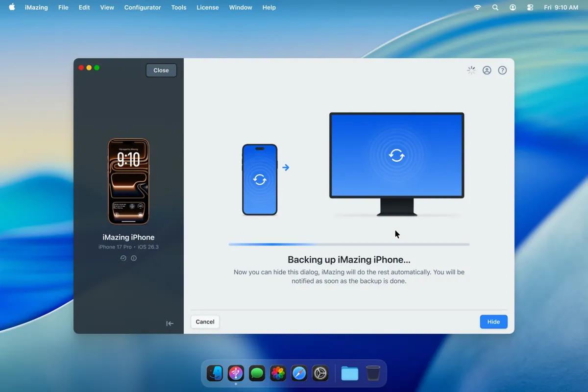588x392 pixels.
Task: Click the "iMazing iPhone" device name
Action: pyautogui.click(x=128, y=237)
